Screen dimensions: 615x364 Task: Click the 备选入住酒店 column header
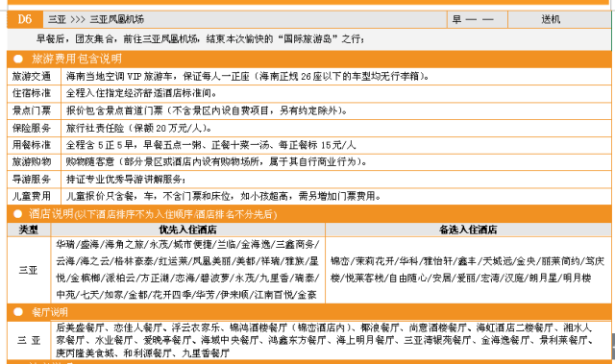click(x=468, y=230)
